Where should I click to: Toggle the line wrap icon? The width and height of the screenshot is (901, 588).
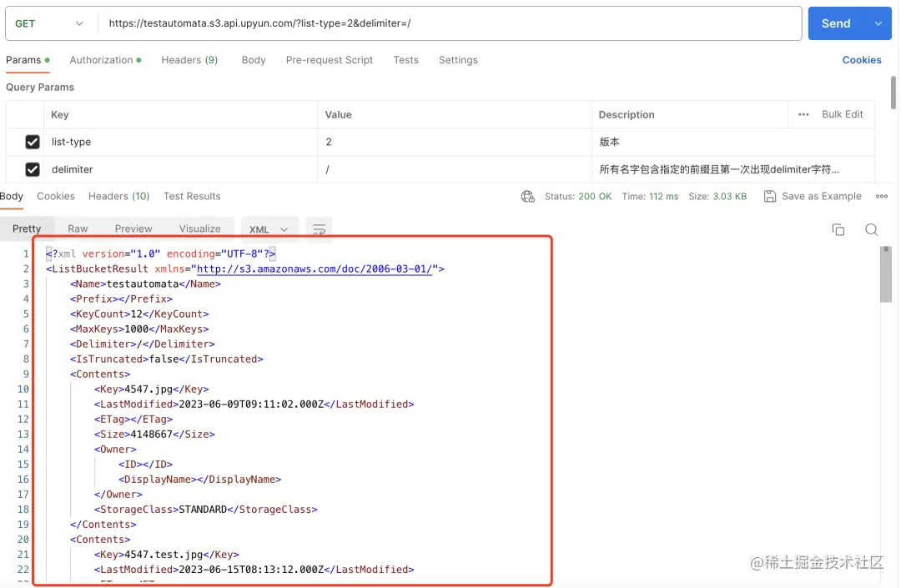pyautogui.click(x=319, y=229)
